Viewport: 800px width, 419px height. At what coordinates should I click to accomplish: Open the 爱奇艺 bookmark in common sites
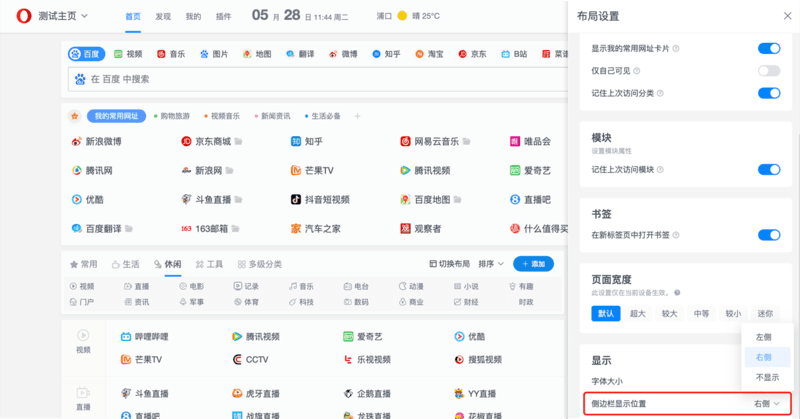coord(531,170)
